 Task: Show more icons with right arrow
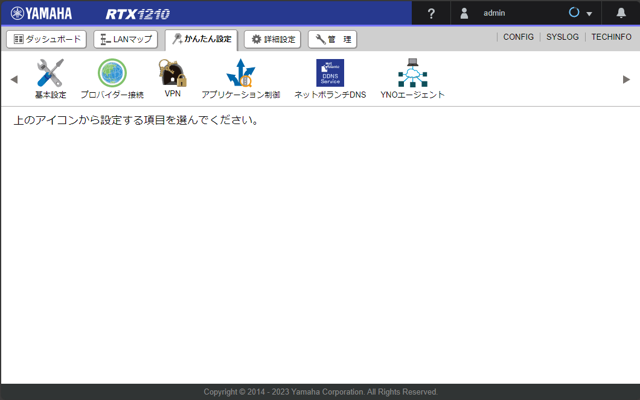627,79
